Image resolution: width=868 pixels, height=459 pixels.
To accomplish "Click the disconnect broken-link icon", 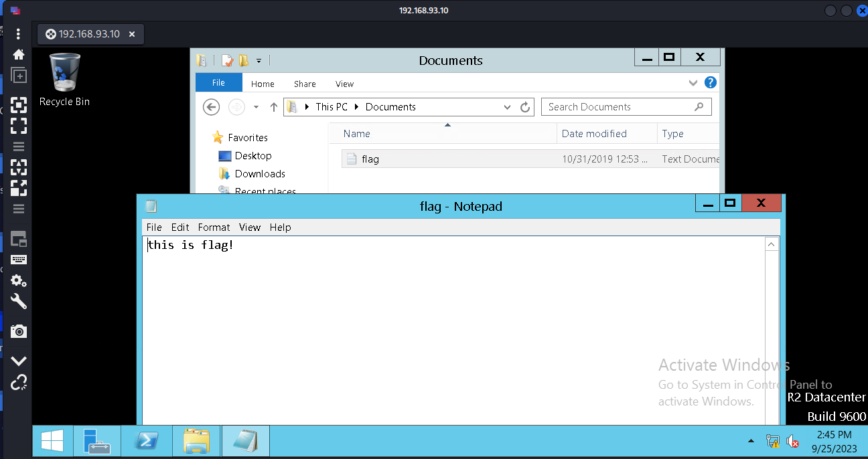I will tap(19, 383).
